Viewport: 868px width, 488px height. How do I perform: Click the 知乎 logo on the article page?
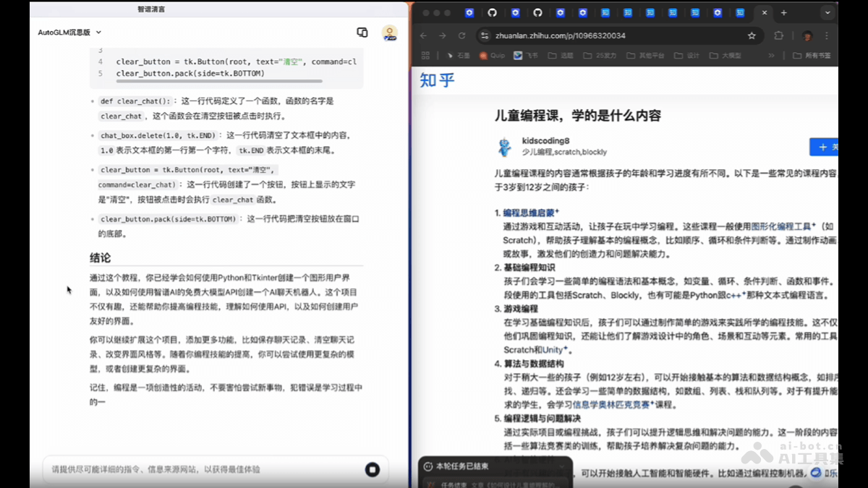coord(437,81)
